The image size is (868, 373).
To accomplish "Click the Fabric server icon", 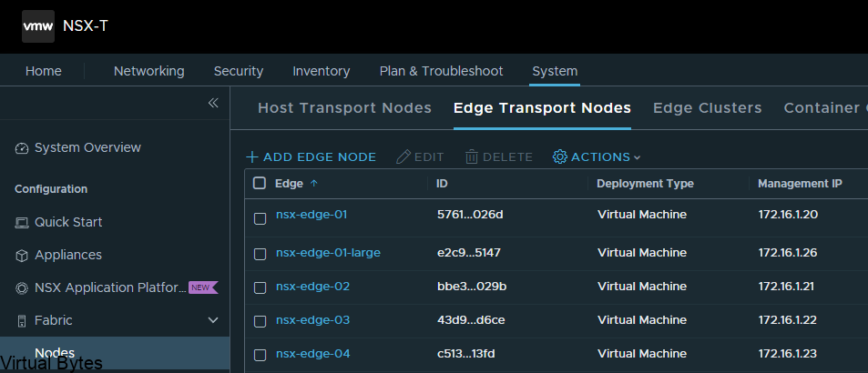I will coord(22,320).
